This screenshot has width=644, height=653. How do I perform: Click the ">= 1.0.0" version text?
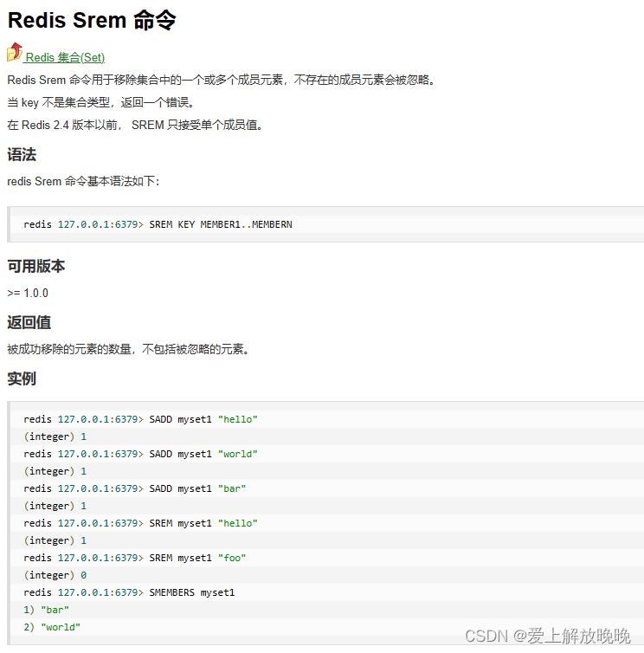28,294
